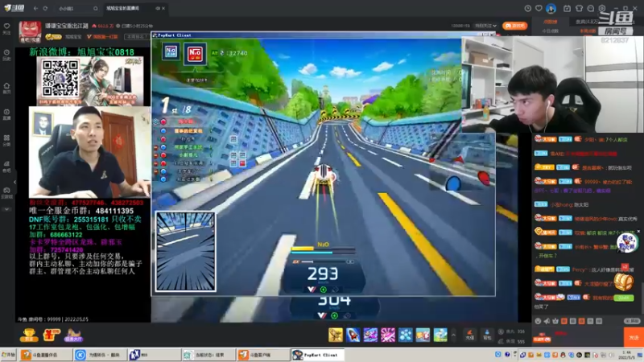Viewport: 644px width, 362px height.
Task: Click the megaphone horn icon in chat toolbar
Action: (x=547, y=321)
